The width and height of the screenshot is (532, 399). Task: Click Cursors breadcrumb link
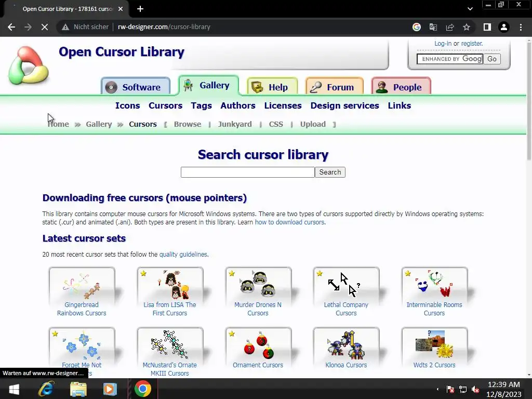pos(143,124)
